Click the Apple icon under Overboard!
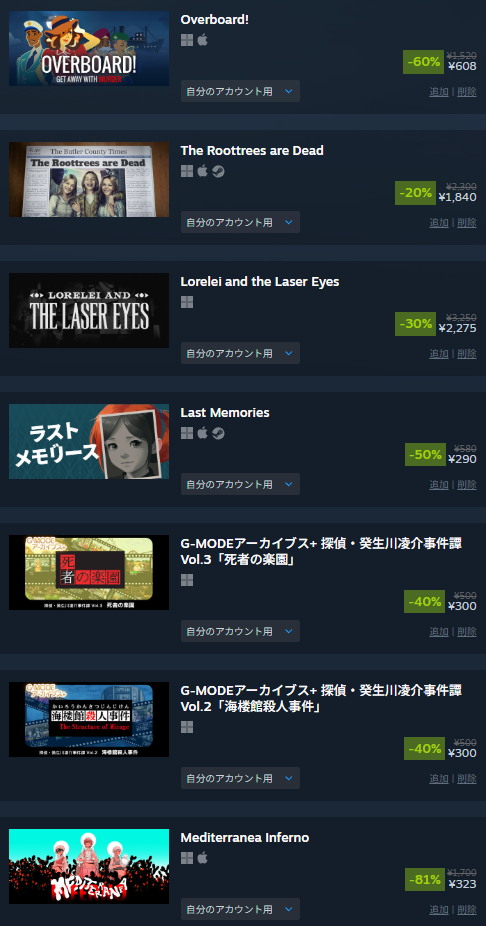Image resolution: width=486 pixels, height=926 pixels. click(203, 40)
